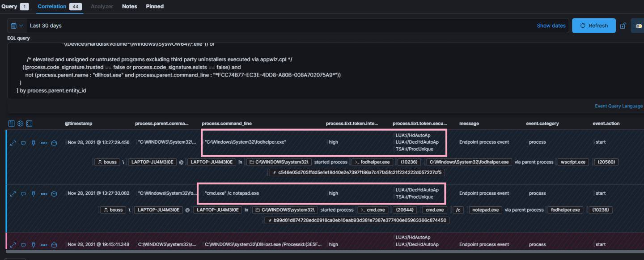The width and height of the screenshot is (644, 260).
Task: Open the Pinned tab
Action: tap(155, 6)
